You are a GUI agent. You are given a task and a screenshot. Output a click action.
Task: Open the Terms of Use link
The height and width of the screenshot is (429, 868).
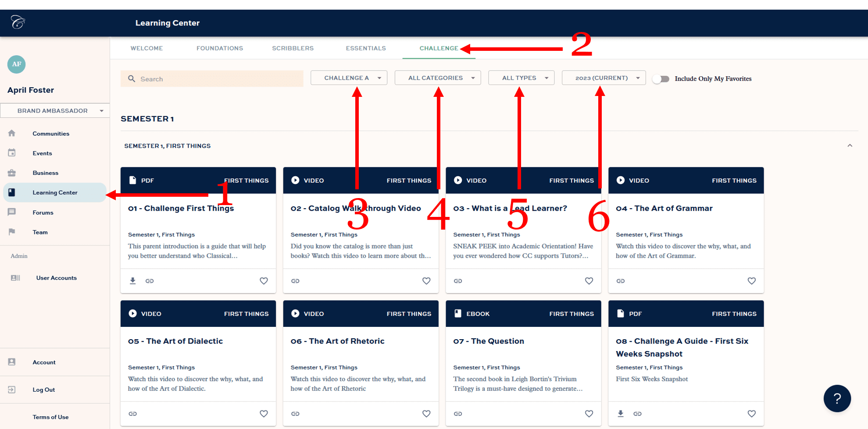click(x=50, y=417)
